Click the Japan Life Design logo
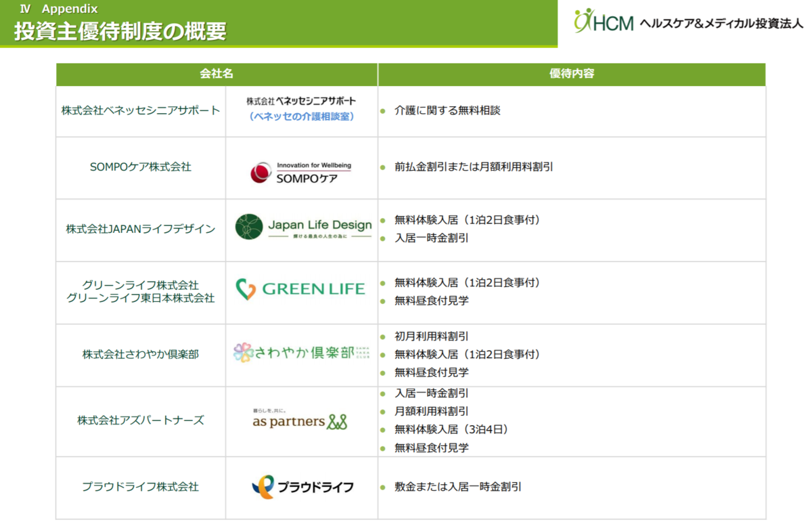The image size is (812, 522). (x=303, y=227)
